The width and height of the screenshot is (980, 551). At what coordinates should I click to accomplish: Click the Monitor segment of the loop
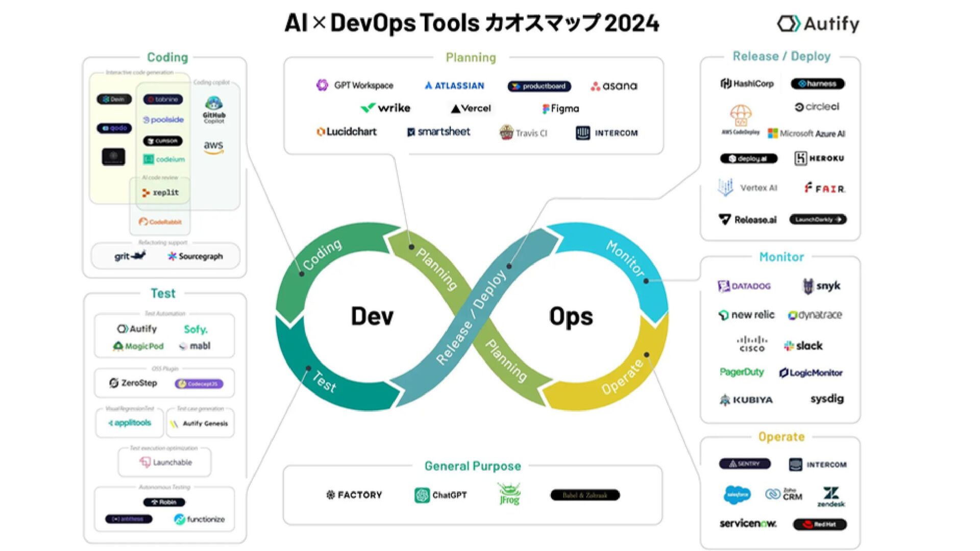tap(625, 258)
